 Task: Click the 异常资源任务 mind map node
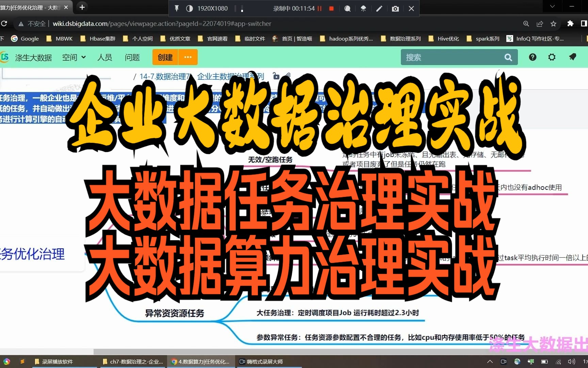tap(175, 313)
